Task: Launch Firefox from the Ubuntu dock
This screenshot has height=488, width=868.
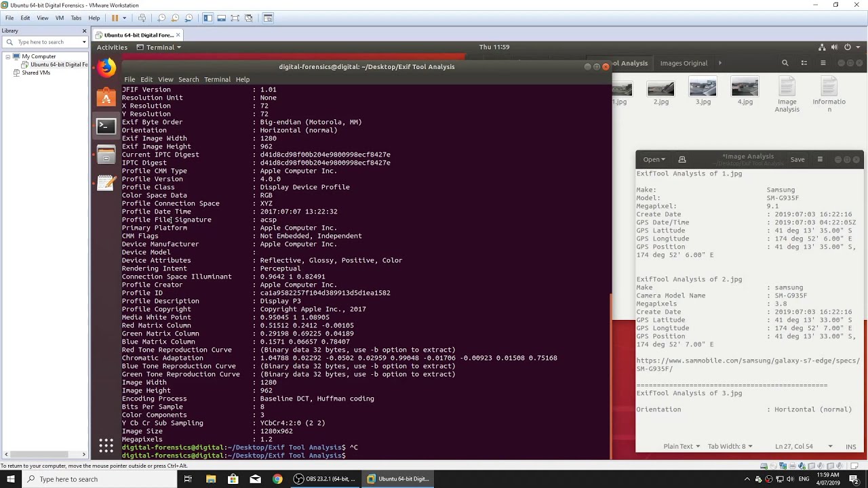Action: (106, 68)
